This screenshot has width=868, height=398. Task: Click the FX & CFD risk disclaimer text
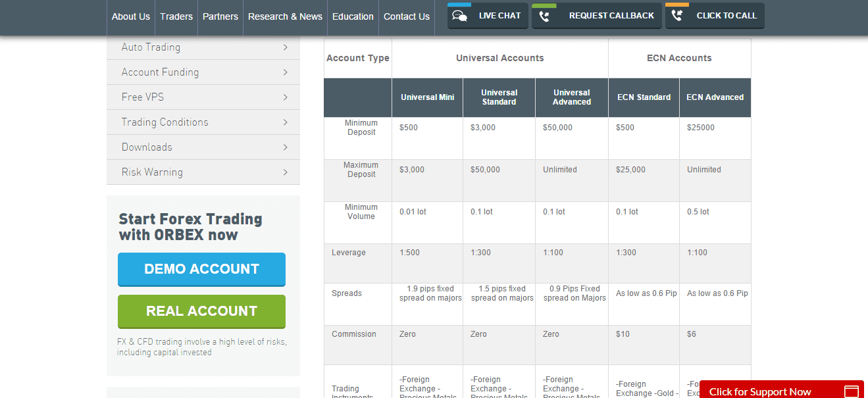pyautogui.click(x=202, y=347)
